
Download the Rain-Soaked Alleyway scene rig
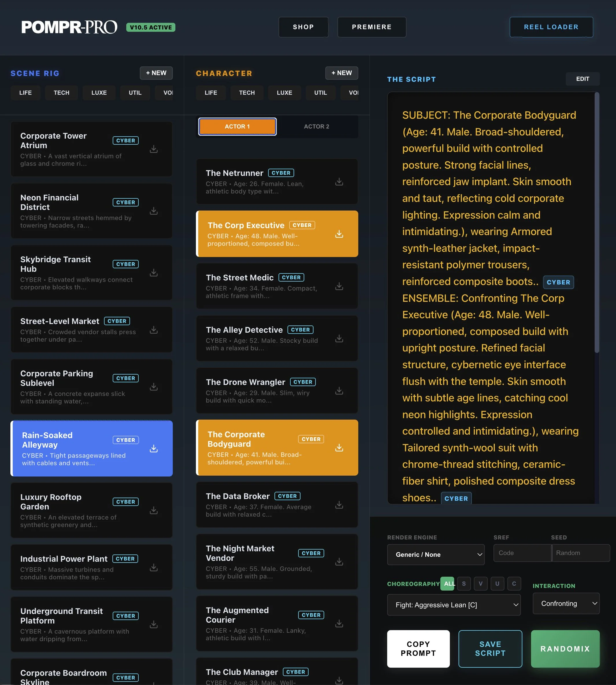coord(154,448)
